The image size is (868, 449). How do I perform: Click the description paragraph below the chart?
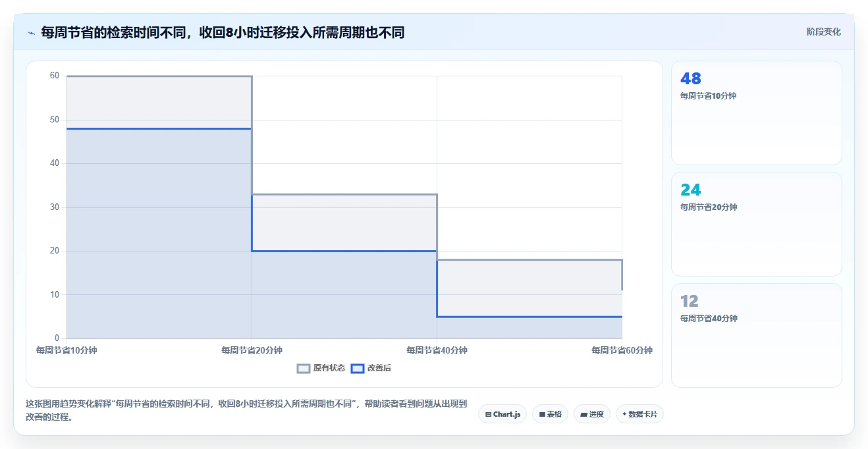pyautogui.click(x=246, y=410)
